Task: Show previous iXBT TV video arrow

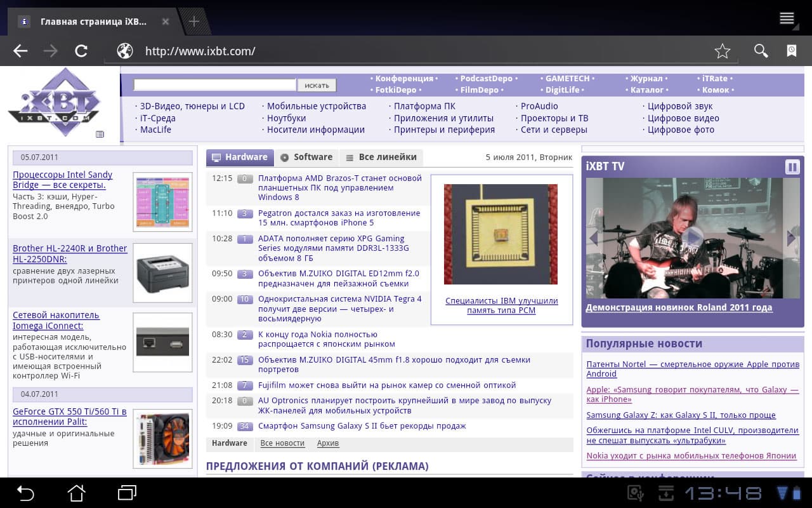Action: (x=594, y=238)
